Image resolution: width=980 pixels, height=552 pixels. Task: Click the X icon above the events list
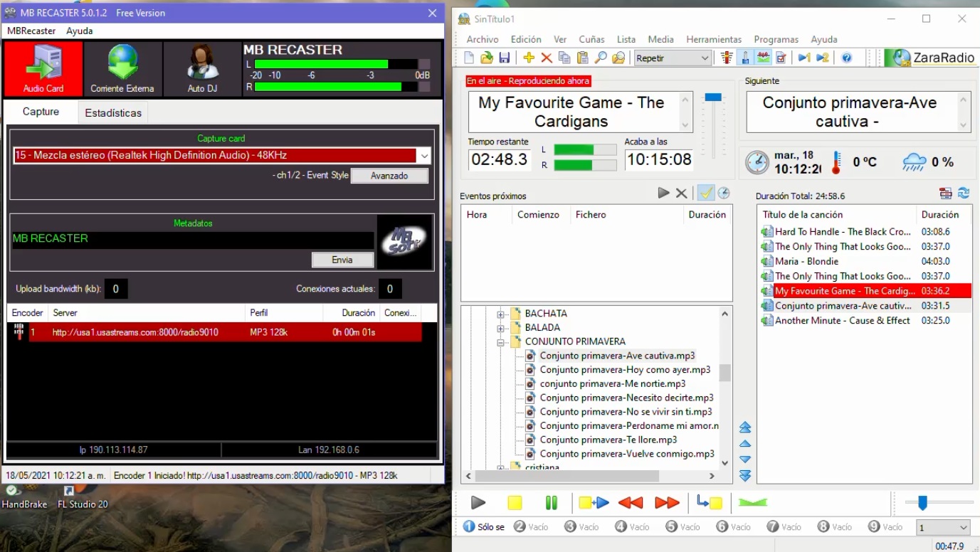681,193
